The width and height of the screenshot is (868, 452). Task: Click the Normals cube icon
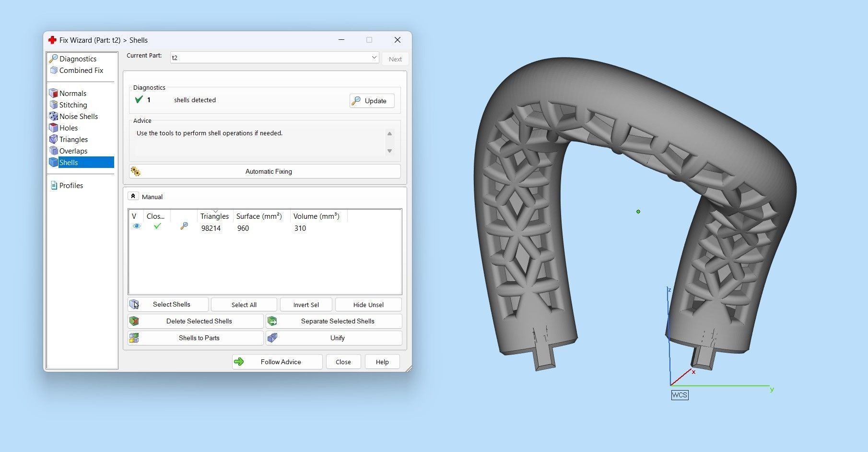54,93
